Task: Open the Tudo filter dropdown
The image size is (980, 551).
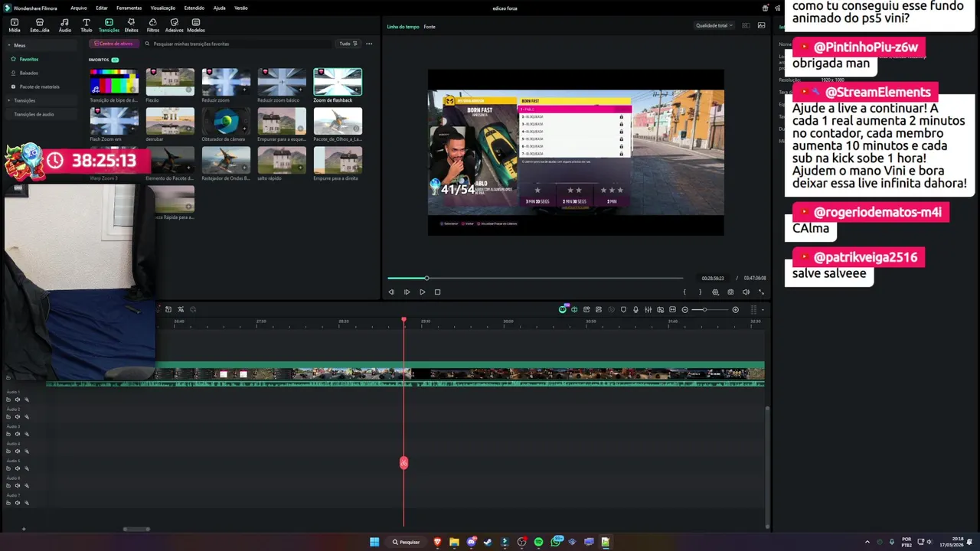Action: (348, 44)
